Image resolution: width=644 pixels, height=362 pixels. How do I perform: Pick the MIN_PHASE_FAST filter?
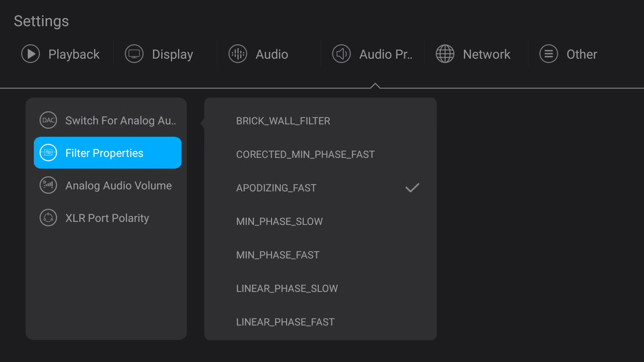[x=278, y=255]
